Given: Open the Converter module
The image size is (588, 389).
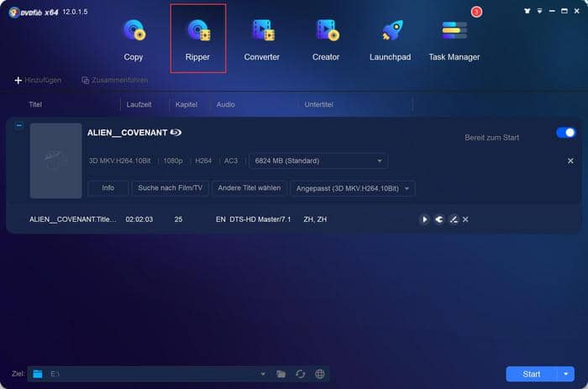Looking at the screenshot, I should pos(262,39).
